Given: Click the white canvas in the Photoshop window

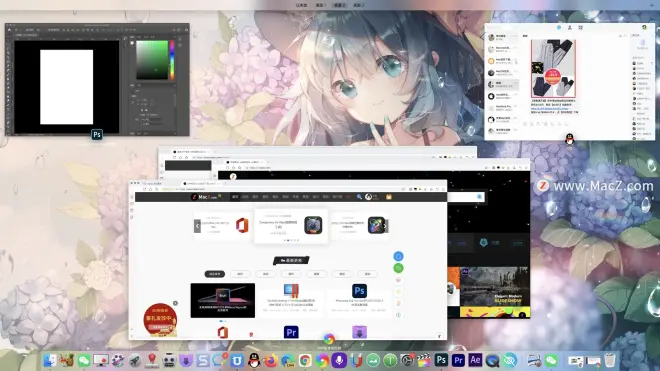Looking at the screenshot, I should [67, 87].
